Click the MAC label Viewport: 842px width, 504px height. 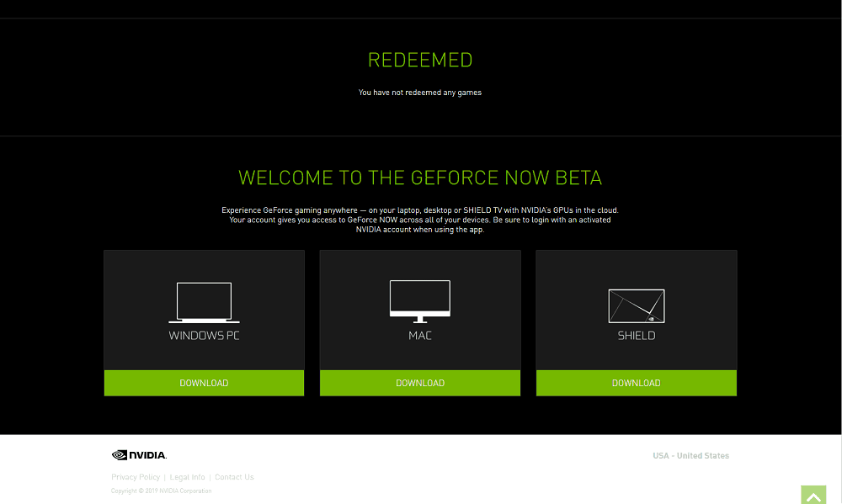tap(420, 336)
